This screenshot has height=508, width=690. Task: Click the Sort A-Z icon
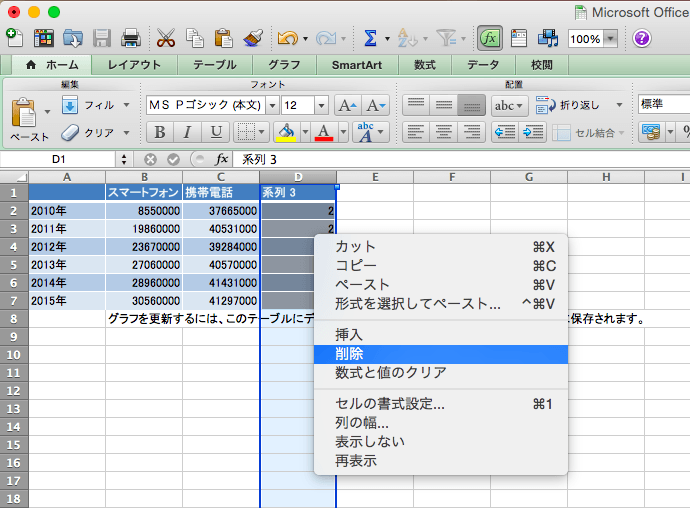pyautogui.click(x=407, y=38)
